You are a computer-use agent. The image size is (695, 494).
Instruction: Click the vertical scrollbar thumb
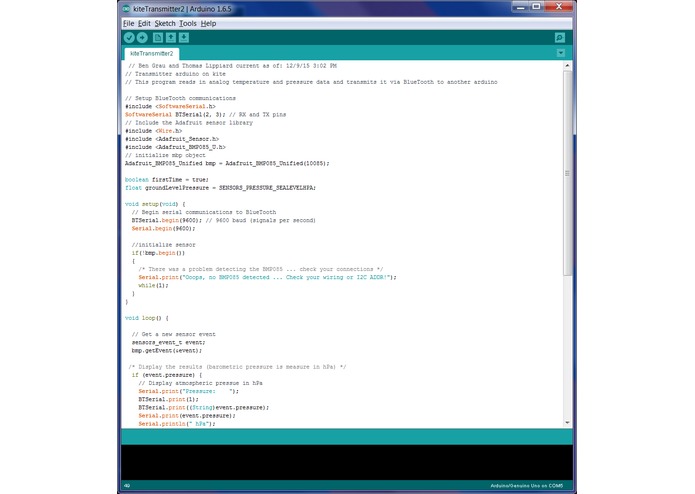[x=567, y=173]
